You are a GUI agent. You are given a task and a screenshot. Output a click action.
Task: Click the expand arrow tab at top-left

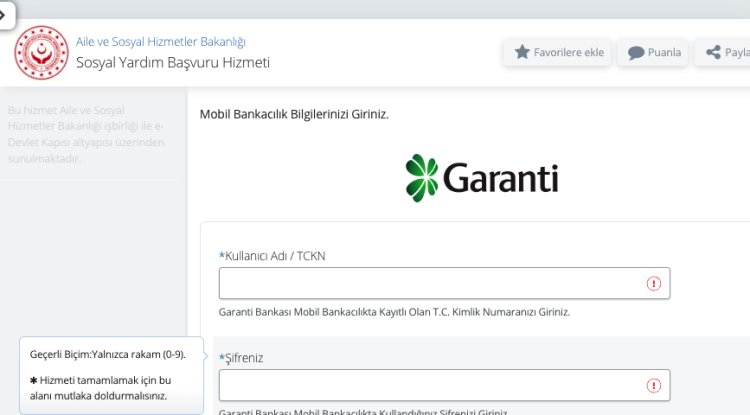click(6, 13)
